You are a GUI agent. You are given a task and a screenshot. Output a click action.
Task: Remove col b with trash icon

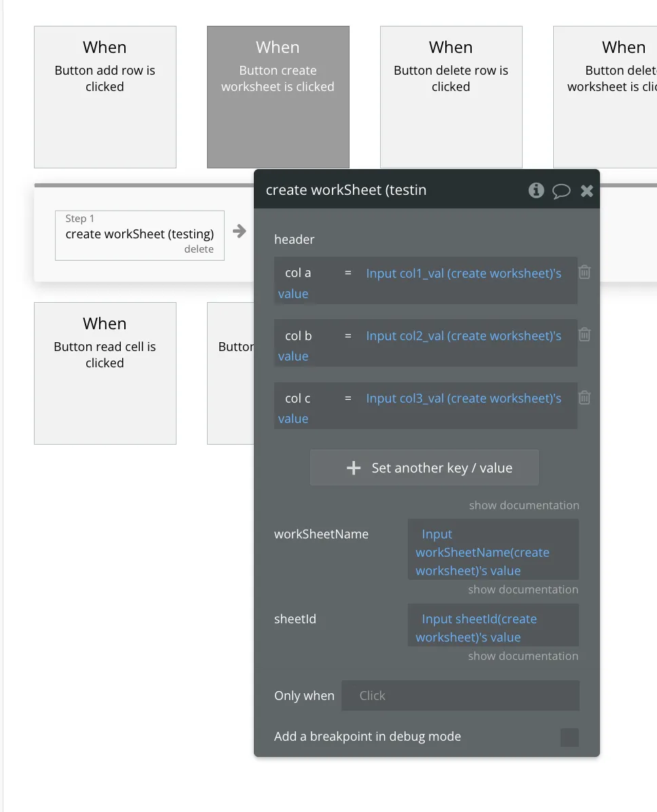(x=584, y=335)
